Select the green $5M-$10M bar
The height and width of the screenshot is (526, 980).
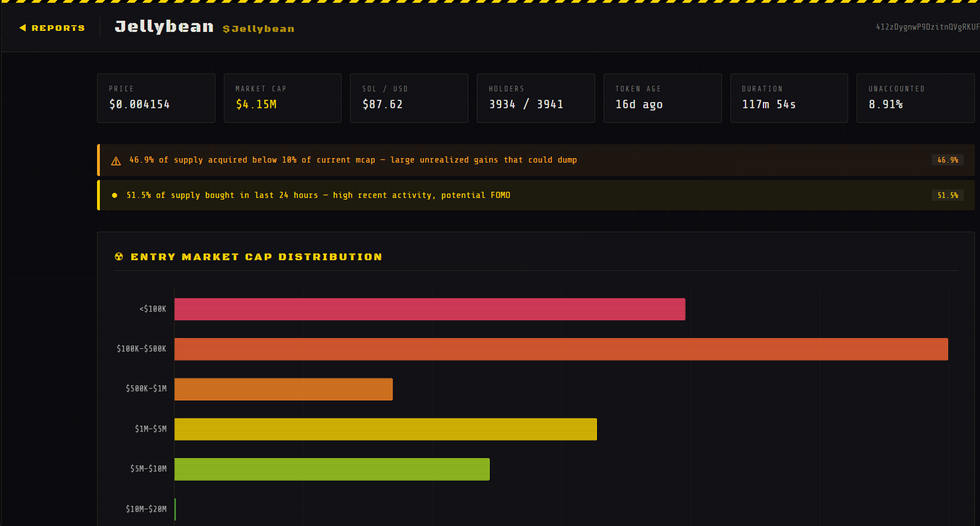coord(332,469)
